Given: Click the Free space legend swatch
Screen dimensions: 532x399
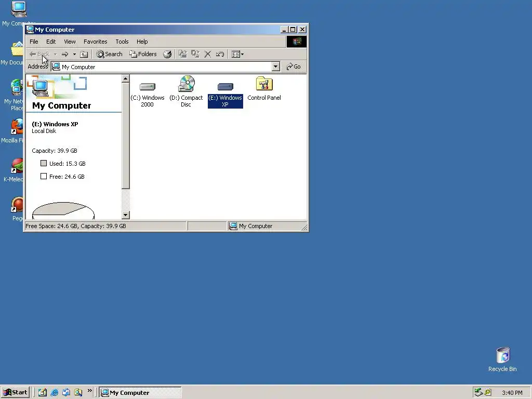Looking at the screenshot, I should (44, 176).
